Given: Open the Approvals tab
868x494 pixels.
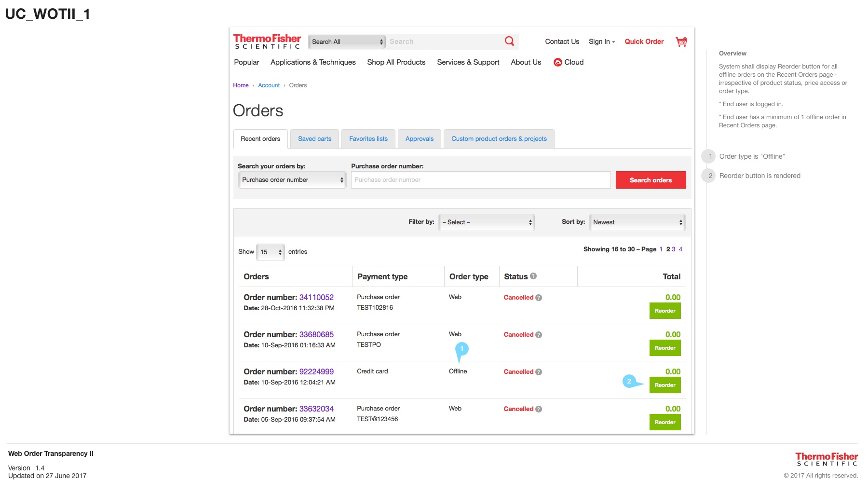Looking at the screenshot, I should (419, 139).
